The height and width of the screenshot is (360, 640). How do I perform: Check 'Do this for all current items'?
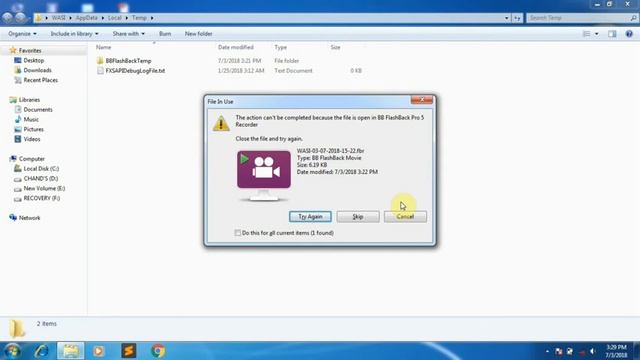coord(238,233)
